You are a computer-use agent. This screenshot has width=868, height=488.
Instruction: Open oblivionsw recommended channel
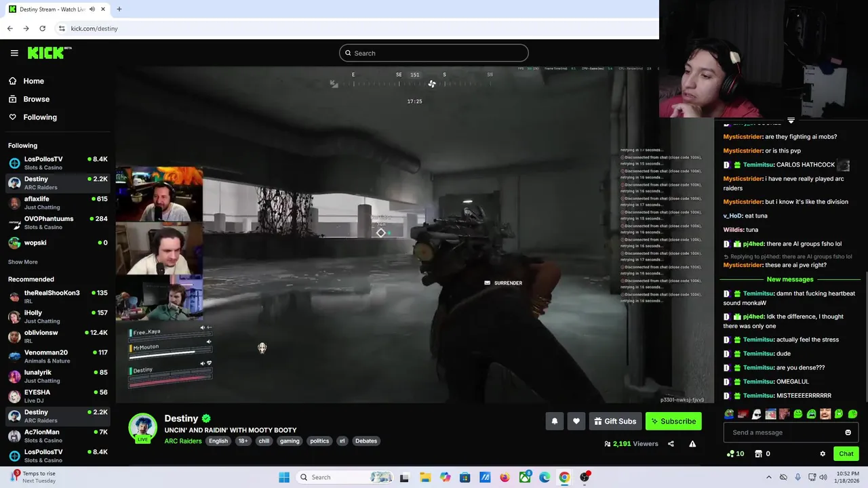pyautogui.click(x=58, y=336)
